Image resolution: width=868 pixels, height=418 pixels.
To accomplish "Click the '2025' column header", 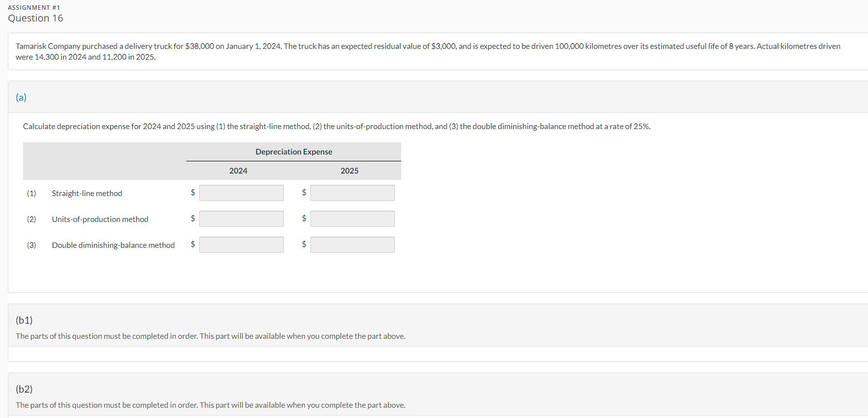I will [349, 171].
